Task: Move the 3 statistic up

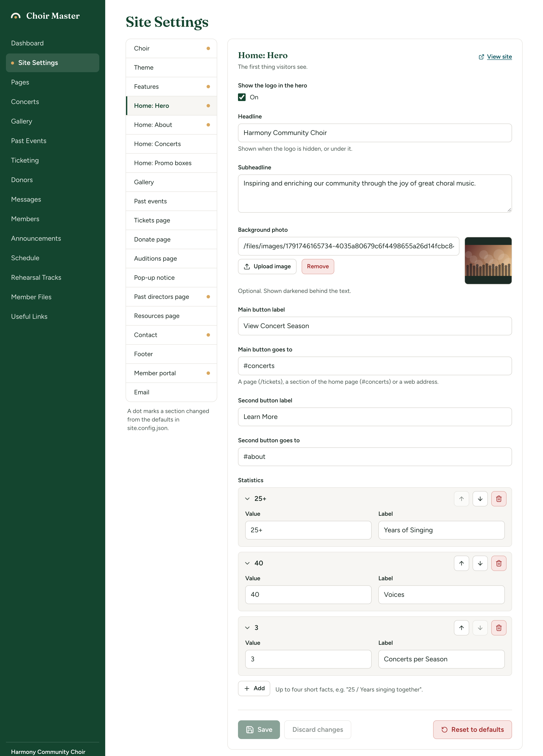Action: point(461,628)
